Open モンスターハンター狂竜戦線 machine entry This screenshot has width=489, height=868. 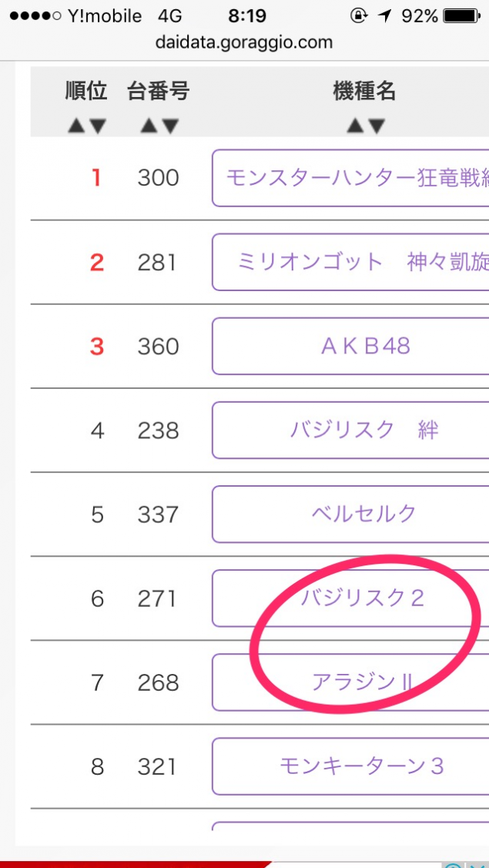(350, 178)
